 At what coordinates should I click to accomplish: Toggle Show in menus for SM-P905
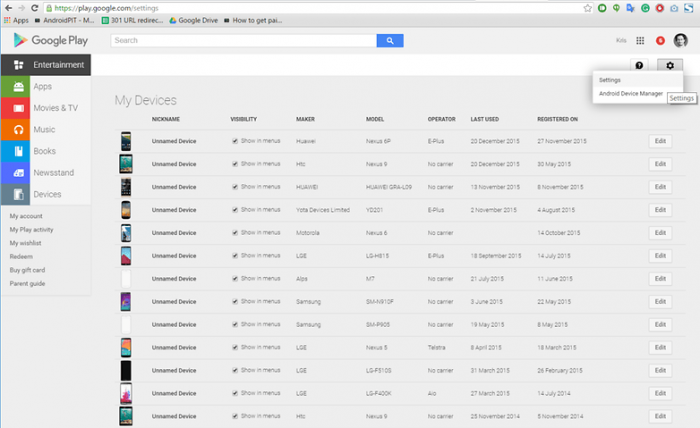[x=235, y=324]
